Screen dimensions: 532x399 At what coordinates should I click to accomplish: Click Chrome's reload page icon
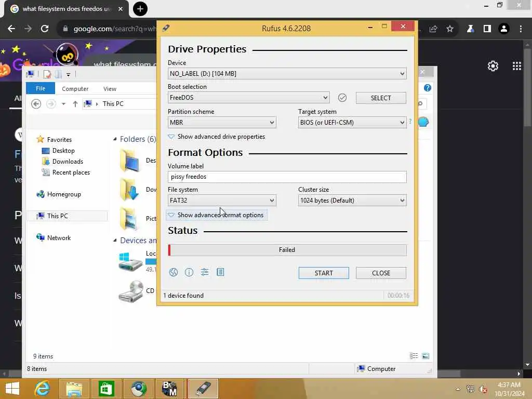[45, 29]
